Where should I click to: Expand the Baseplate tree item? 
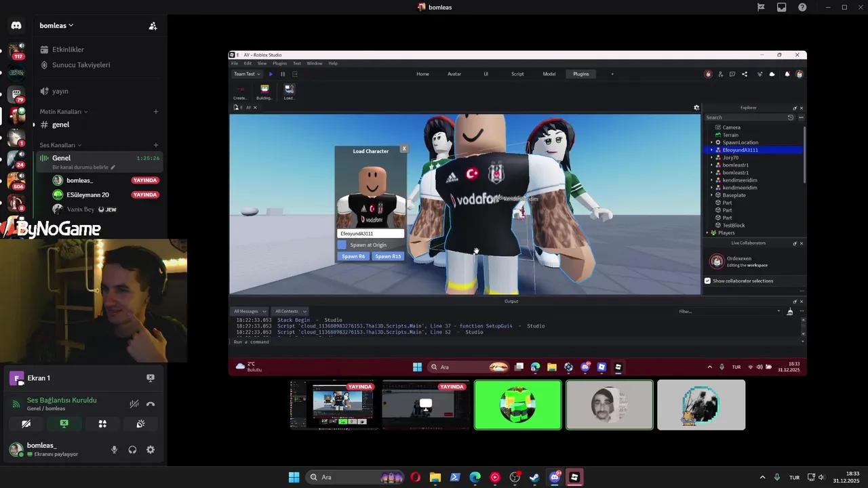tap(711, 195)
